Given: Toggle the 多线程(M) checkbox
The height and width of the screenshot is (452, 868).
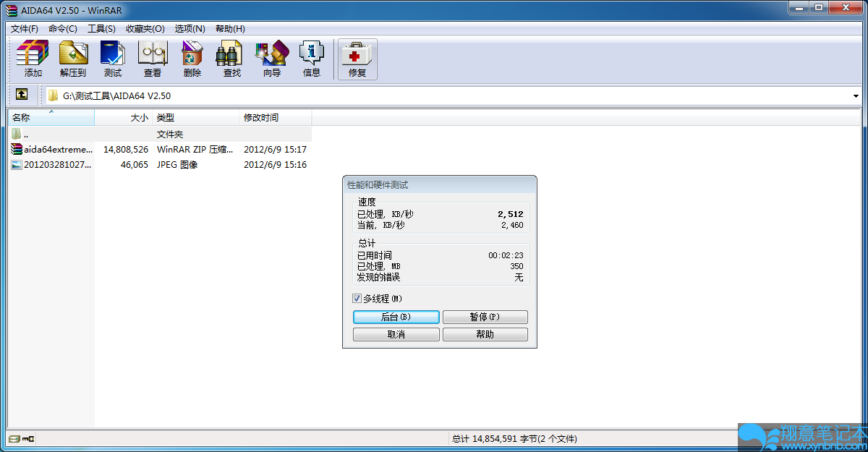Looking at the screenshot, I should point(357,298).
